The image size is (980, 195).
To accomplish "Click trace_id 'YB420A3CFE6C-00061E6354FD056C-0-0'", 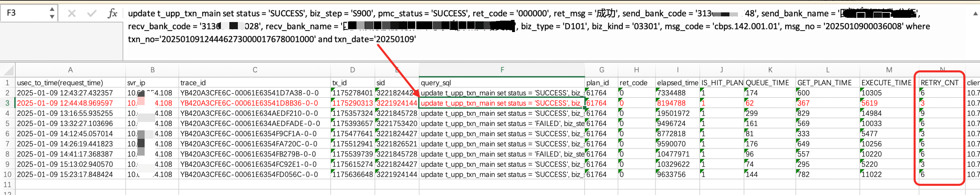I will pyautogui.click(x=255, y=174).
